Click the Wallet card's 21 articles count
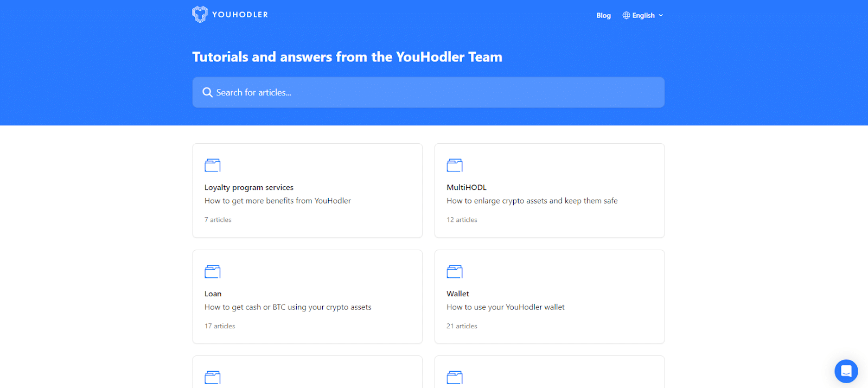This screenshot has width=868, height=388. point(462,326)
